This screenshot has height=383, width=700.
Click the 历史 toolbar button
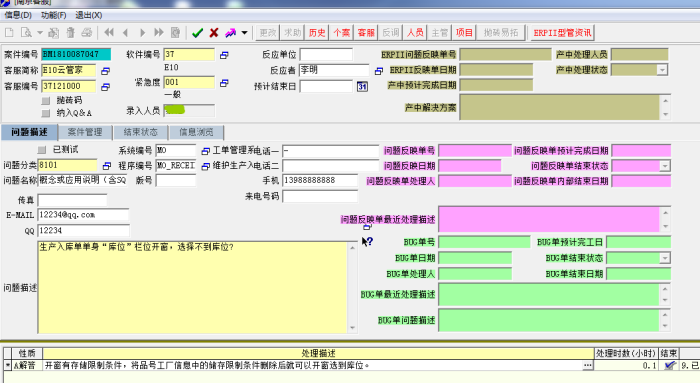point(317,33)
